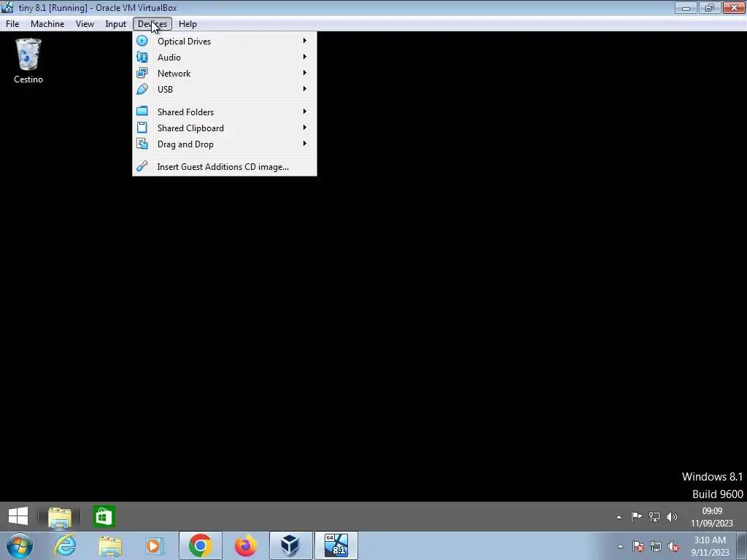The width and height of the screenshot is (747, 560).
Task: Click the Shared Folders folder icon
Action: point(142,112)
